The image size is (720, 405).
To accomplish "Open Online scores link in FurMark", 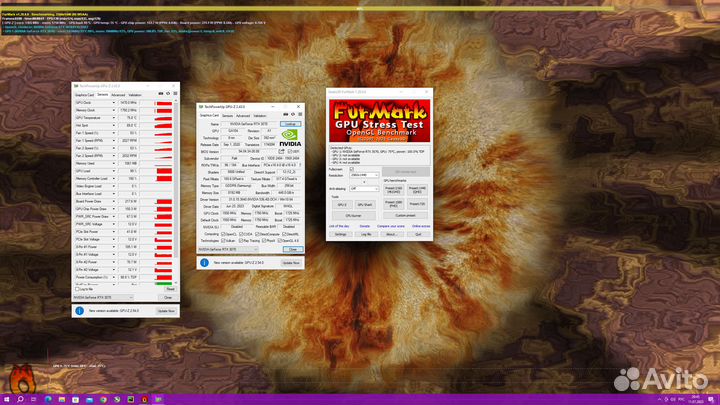I will coord(421,226).
